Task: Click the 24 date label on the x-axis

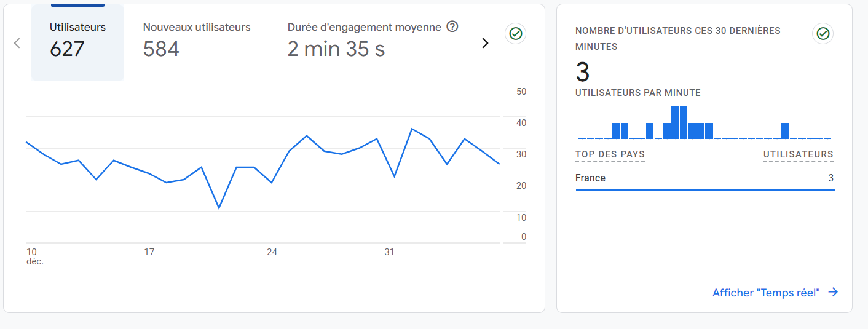Action: point(271,252)
